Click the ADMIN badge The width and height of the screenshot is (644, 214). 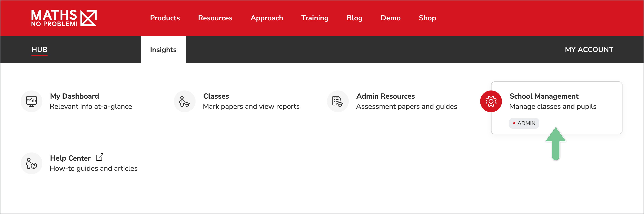click(524, 123)
